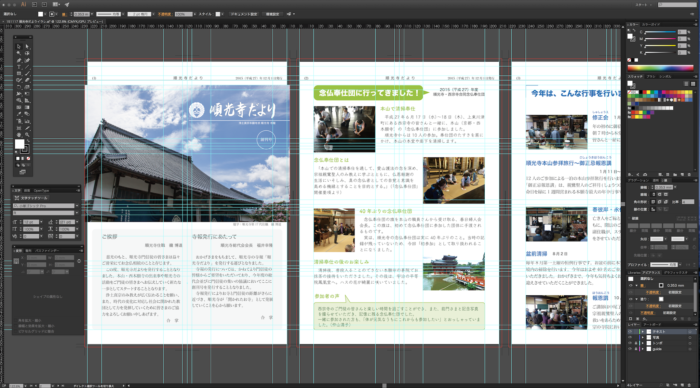Expand the 写真 layer
Image resolution: width=700 pixels, height=388 pixels.
[642, 338]
